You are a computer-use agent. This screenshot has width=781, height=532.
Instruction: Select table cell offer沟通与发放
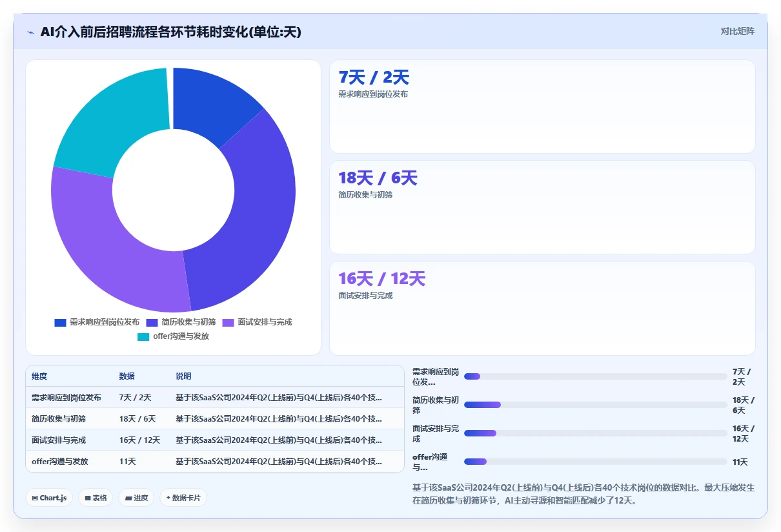60,462
